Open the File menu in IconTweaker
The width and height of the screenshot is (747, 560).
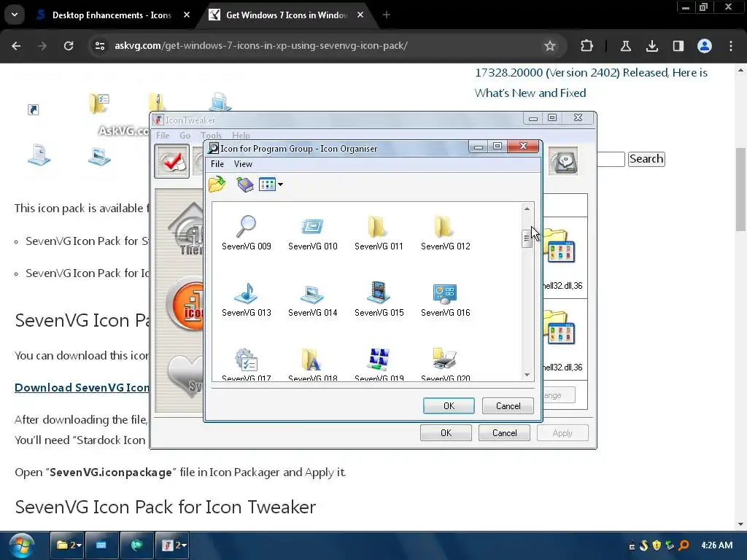(x=163, y=135)
